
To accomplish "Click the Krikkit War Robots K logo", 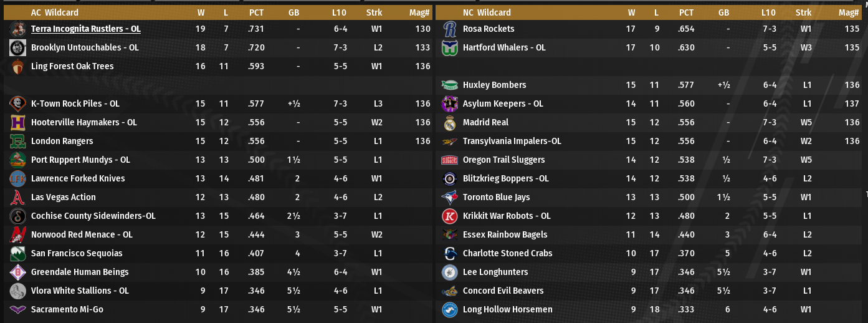I will pyautogui.click(x=449, y=216).
